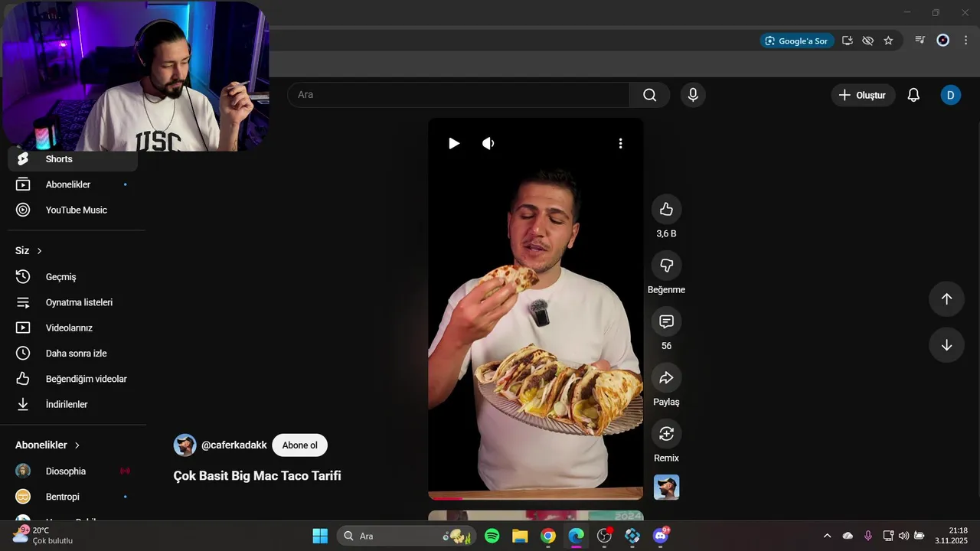This screenshot has width=980, height=551.
Task: Open comments showing 56
Action: [x=666, y=321]
